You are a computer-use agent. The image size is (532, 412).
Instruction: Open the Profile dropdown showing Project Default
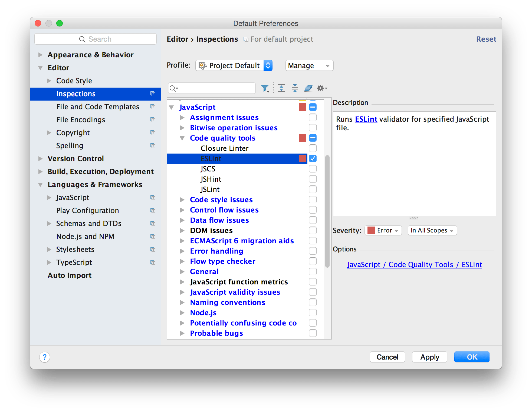click(x=234, y=65)
